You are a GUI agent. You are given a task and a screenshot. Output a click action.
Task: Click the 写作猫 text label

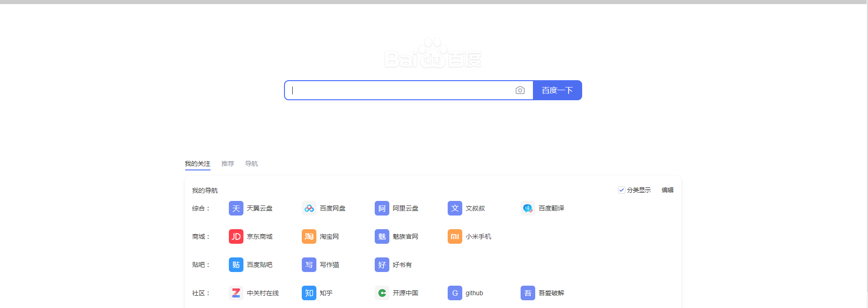point(329,265)
